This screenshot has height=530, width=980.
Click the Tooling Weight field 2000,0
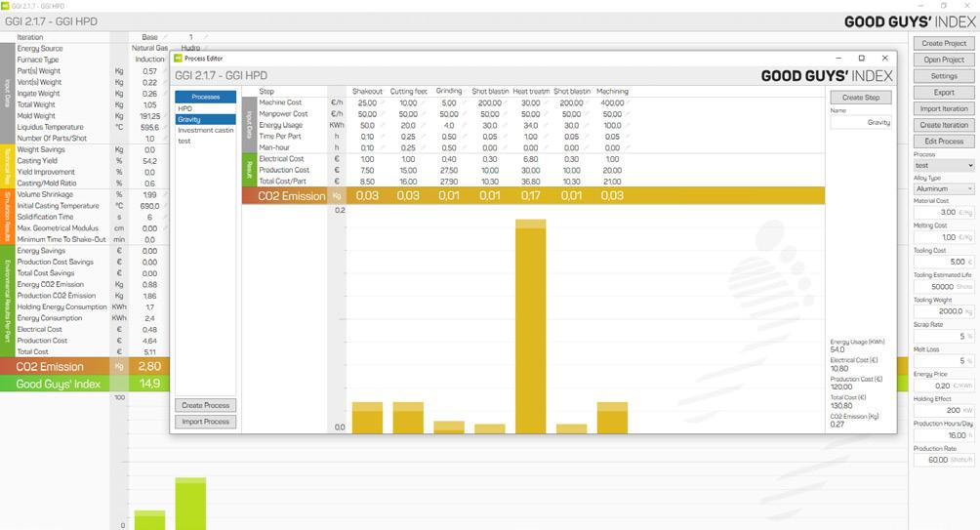[944, 311]
